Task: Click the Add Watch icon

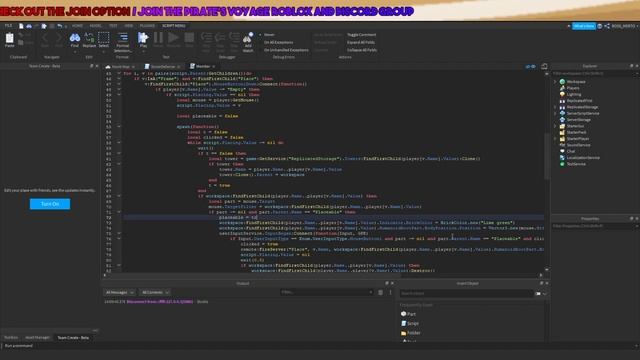Action: click(x=248, y=38)
